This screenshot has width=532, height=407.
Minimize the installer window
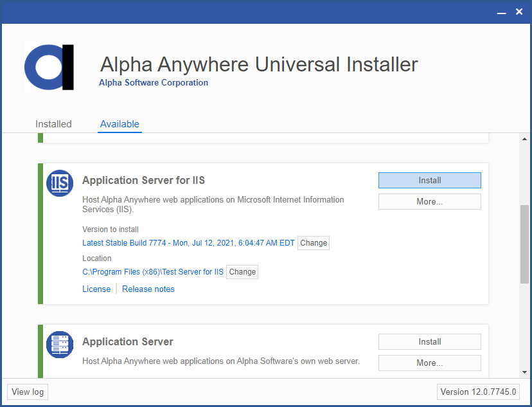click(x=501, y=12)
